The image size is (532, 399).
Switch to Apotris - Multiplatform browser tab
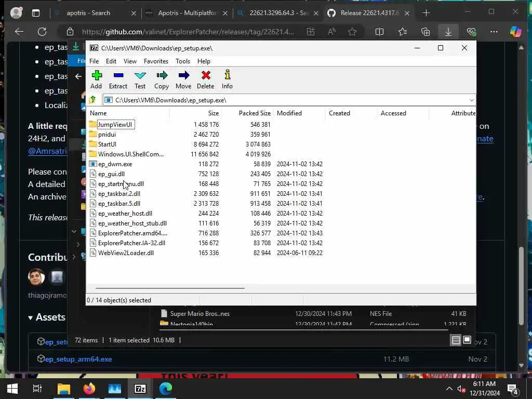187,13
